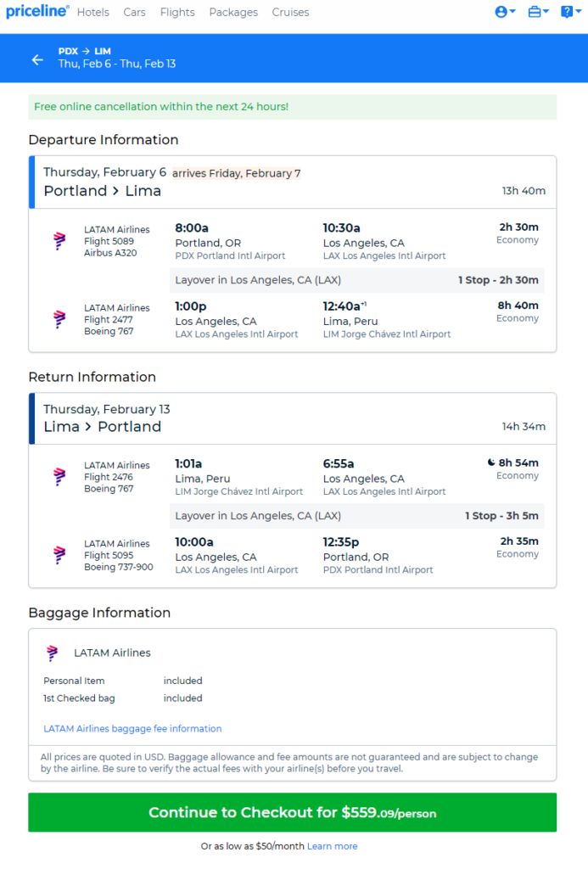The width and height of the screenshot is (588, 869).
Task: Click LATAM logo in Baggage Information
Action: pos(52,653)
